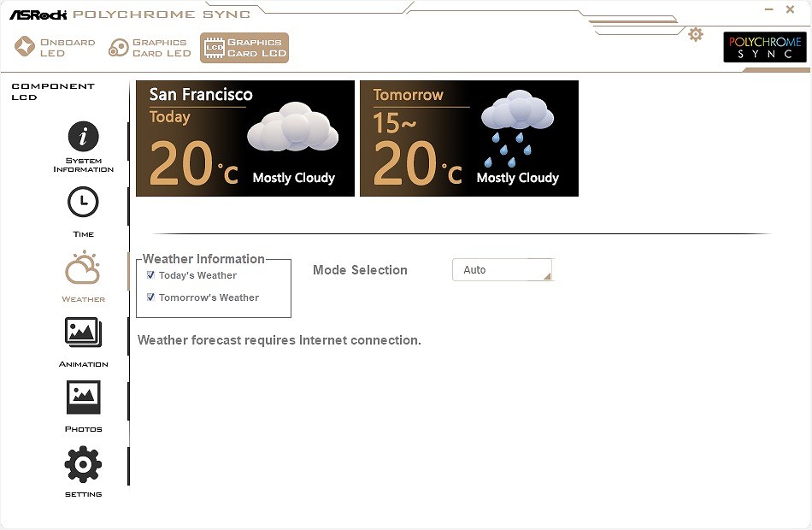Switch to Graphics Card LED tab
The image size is (812, 530).
point(150,47)
